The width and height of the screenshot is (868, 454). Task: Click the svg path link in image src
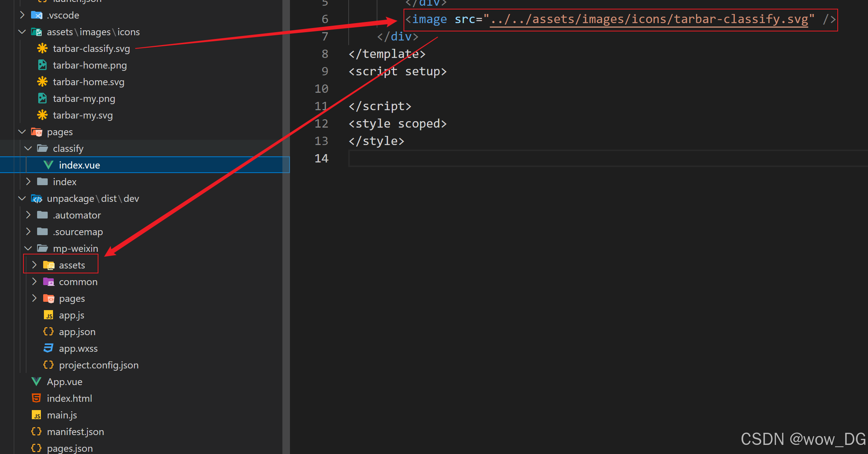click(x=649, y=19)
